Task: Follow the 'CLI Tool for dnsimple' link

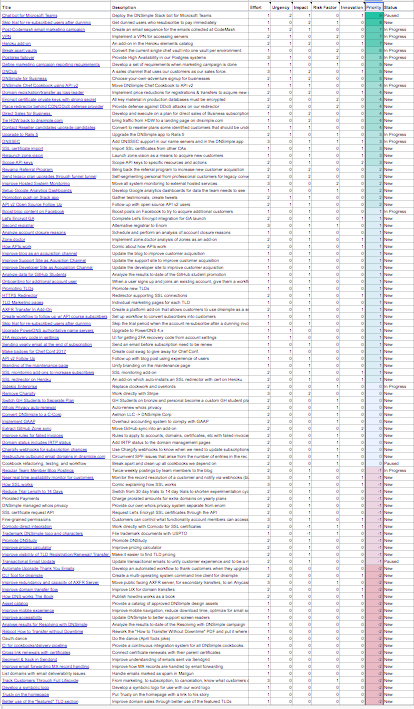Action: point(23,575)
